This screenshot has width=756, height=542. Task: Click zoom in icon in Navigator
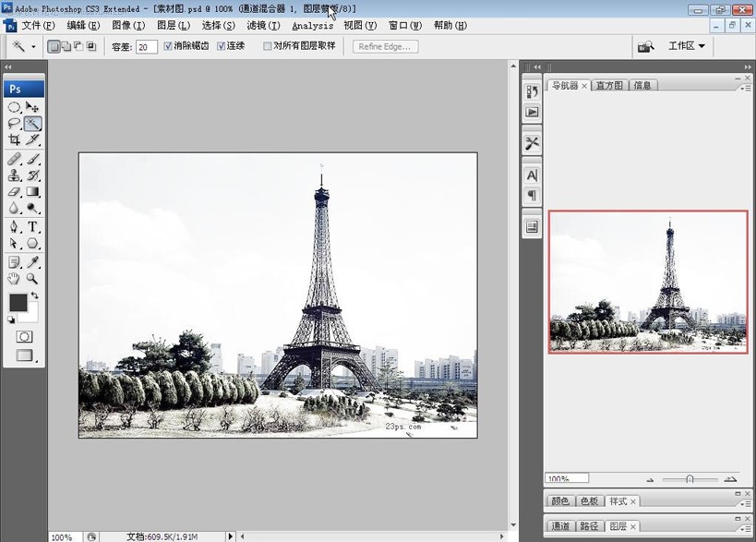pos(730,479)
